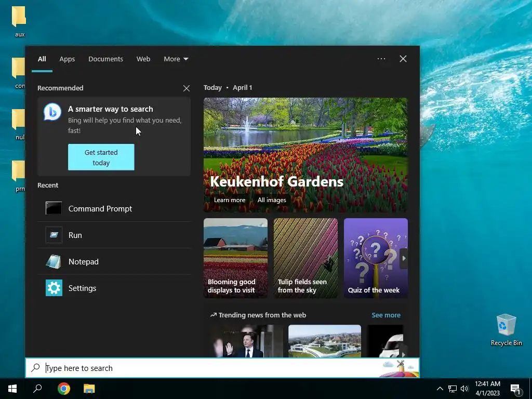
Task: Open the Recycle Bin desktop icon
Action: [506, 330]
